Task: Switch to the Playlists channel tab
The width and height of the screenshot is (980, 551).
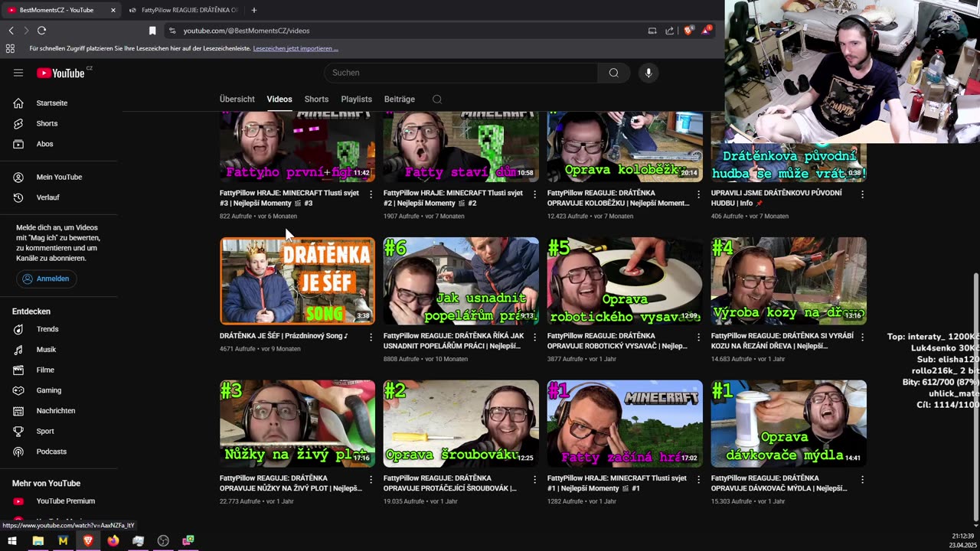Action: (x=357, y=99)
